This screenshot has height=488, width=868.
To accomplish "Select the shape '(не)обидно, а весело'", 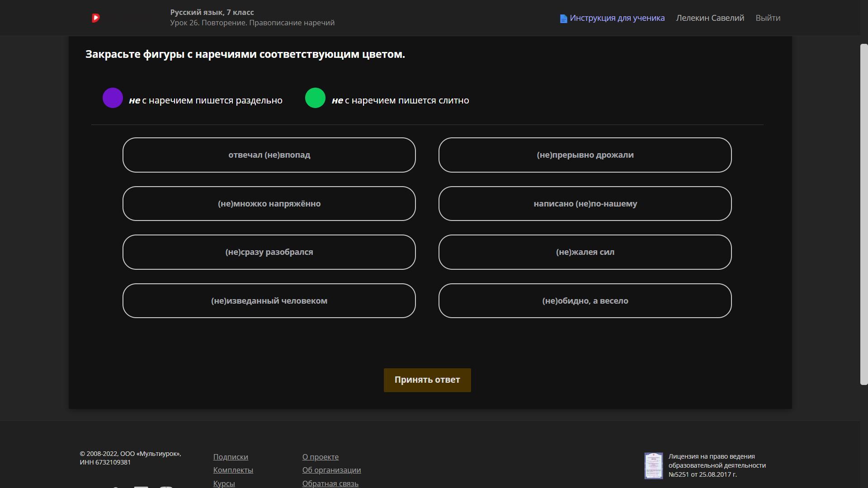I will point(585,301).
